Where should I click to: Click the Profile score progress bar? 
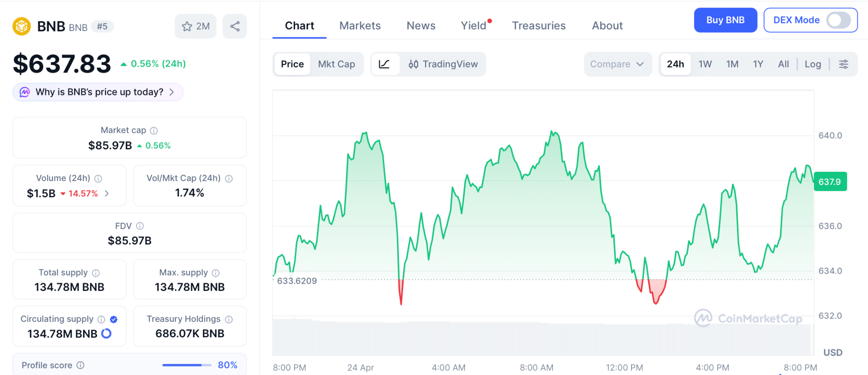(186, 365)
